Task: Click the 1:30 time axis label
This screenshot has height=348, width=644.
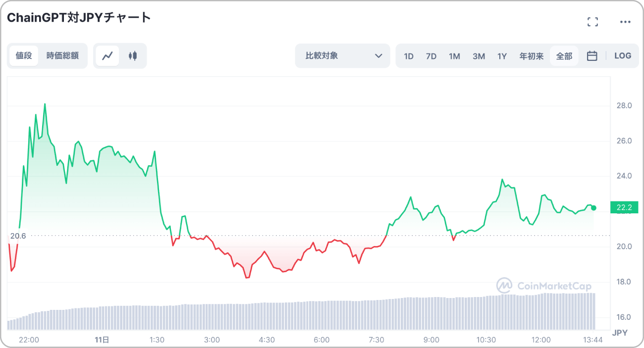Action: click(157, 340)
